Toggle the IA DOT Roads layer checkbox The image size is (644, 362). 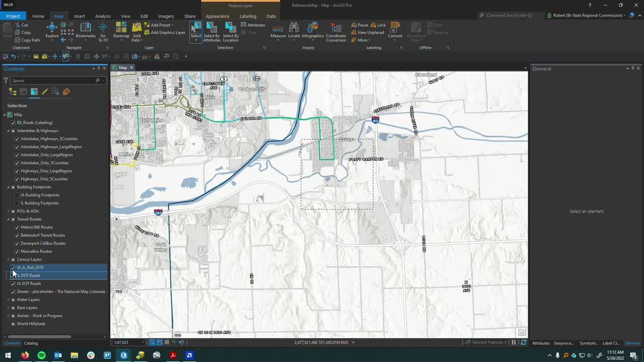pyautogui.click(x=13, y=284)
